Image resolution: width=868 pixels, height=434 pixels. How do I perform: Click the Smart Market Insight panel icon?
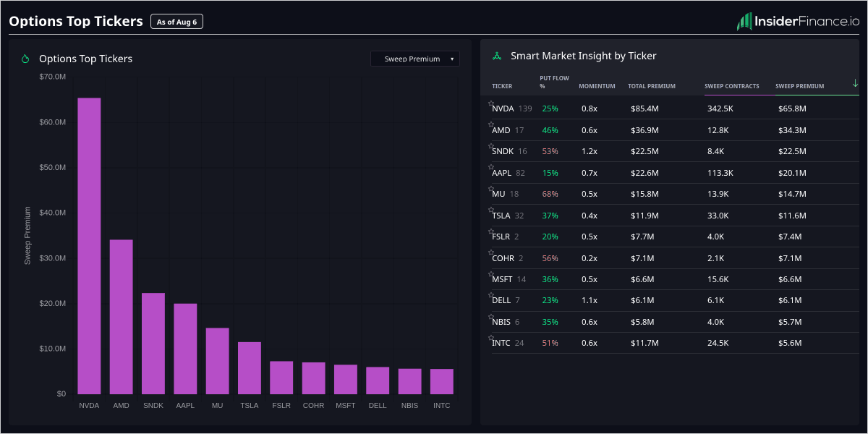click(497, 56)
